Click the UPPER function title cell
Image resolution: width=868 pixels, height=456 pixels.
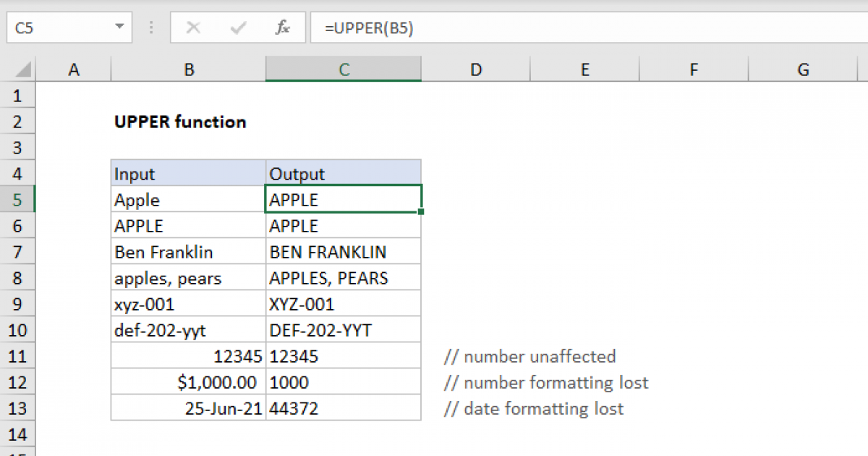(181, 122)
